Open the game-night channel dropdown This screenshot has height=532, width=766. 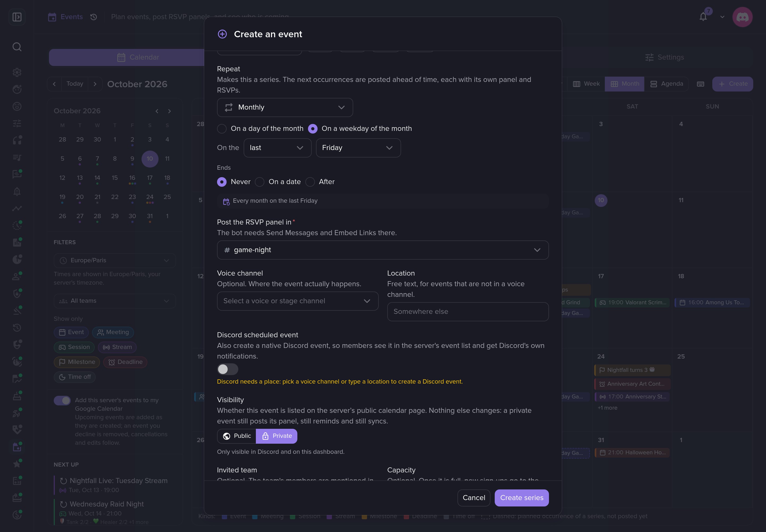383,250
